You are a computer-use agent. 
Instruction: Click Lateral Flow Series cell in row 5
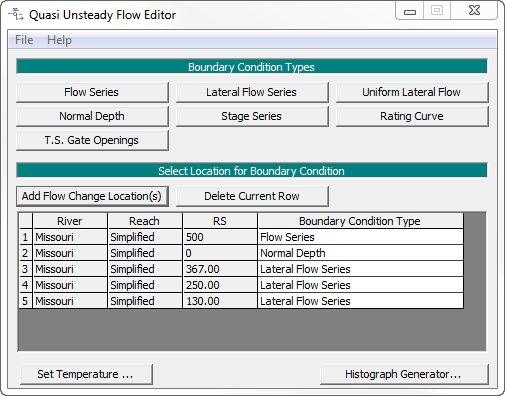(x=360, y=301)
